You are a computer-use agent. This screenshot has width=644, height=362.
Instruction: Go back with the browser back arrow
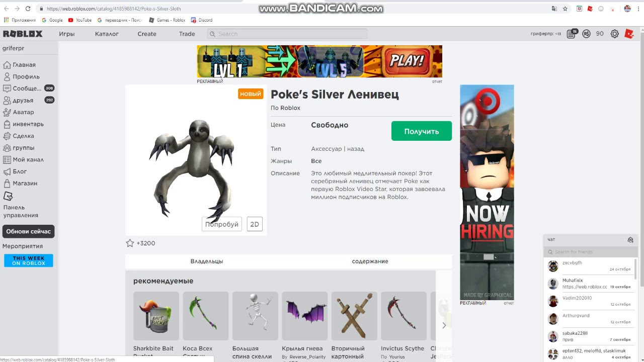coord(6,9)
